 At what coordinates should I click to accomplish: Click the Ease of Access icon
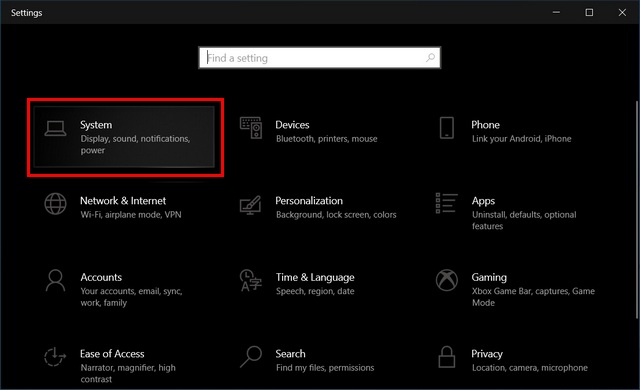point(55,357)
